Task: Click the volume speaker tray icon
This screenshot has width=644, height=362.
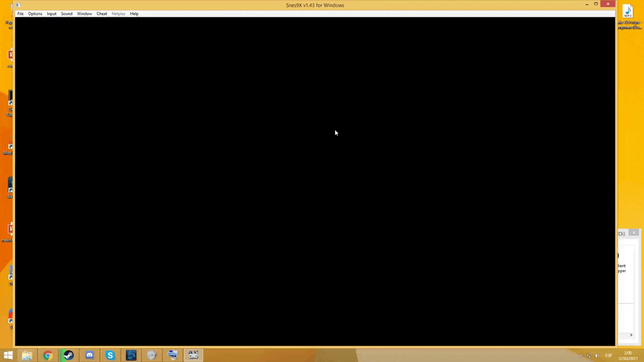Action: [597, 356]
